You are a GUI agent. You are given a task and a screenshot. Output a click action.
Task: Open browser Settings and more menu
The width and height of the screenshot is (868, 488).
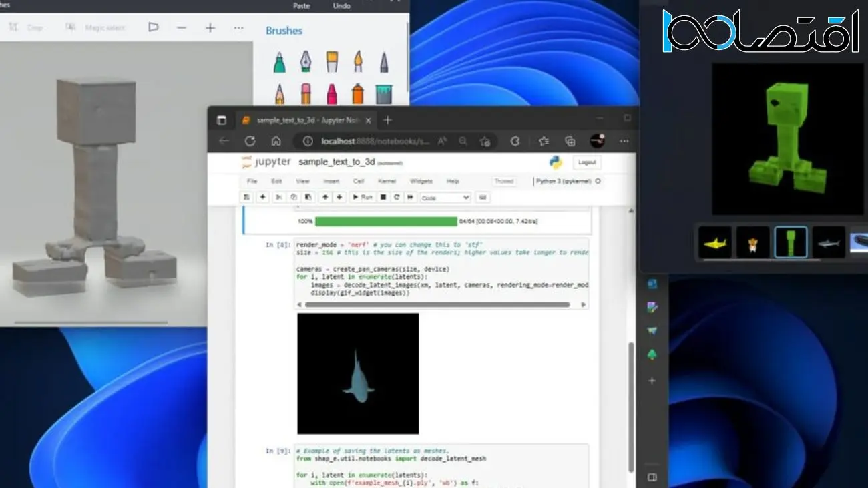point(624,141)
